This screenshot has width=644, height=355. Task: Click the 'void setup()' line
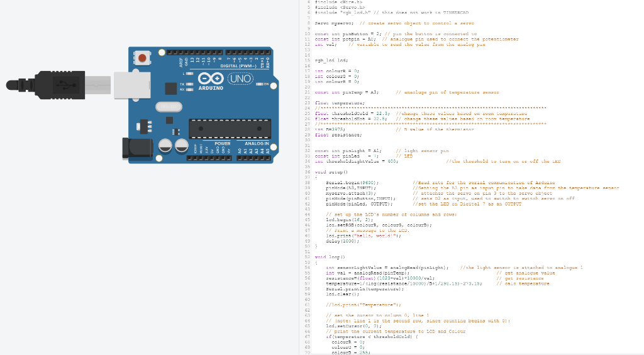331,172
